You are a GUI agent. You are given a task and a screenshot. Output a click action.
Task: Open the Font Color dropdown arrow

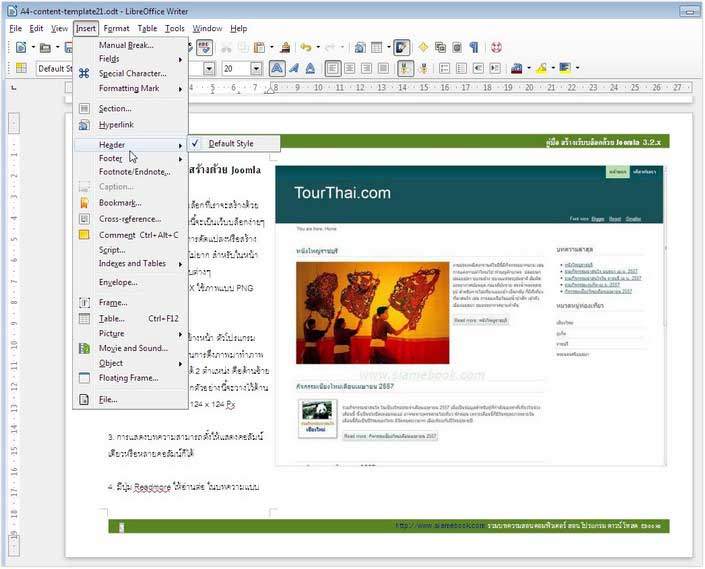coord(529,68)
